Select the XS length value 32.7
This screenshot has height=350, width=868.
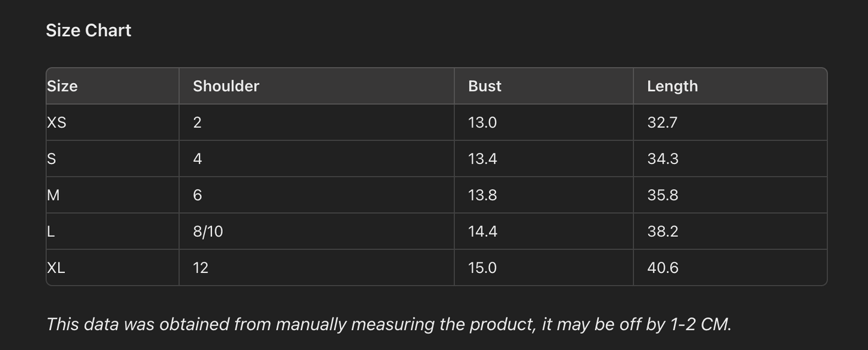pyautogui.click(x=662, y=123)
